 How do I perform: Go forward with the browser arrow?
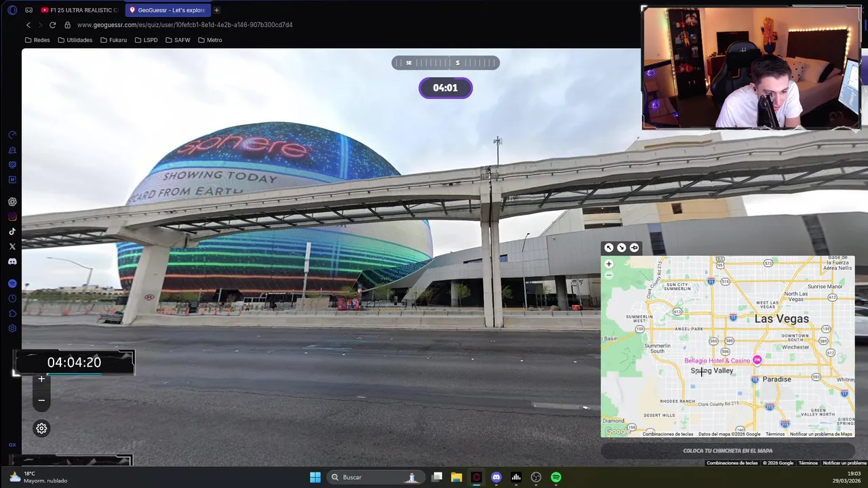pos(40,25)
